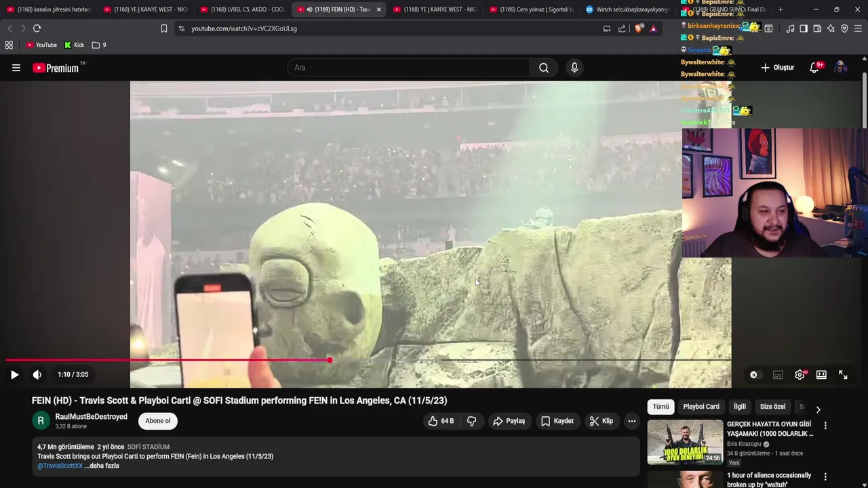
Task: Switch to Watch selcukbaşkanayakyaniyor tab
Action: (x=628, y=9)
